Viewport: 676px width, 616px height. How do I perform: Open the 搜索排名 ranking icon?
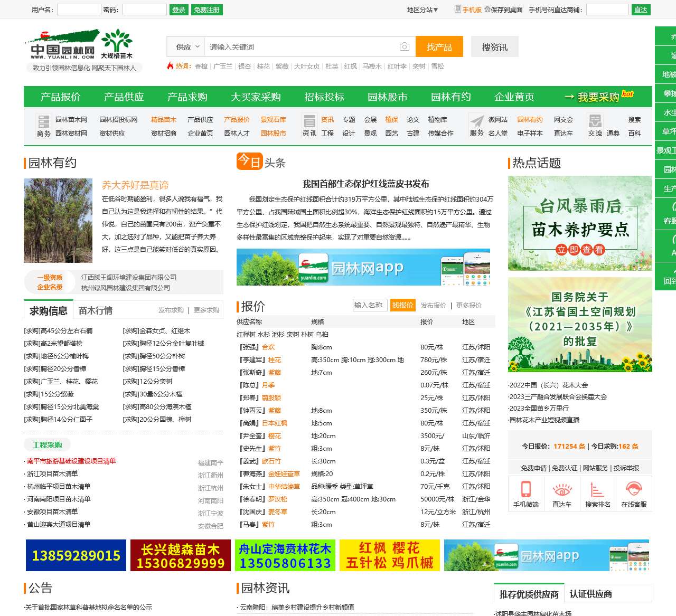pyautogui.click(x=597, y=489)
